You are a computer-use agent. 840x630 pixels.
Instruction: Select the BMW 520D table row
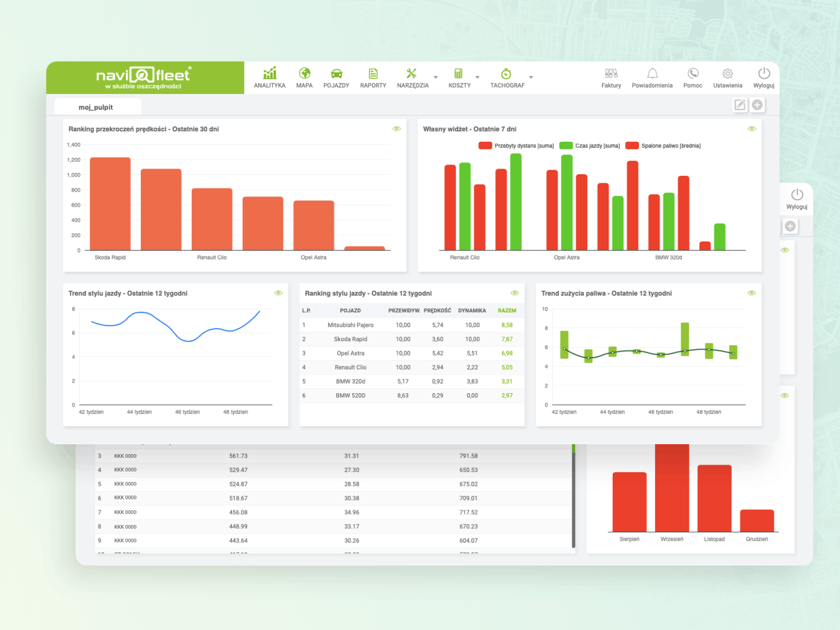(x=412, y=395)
